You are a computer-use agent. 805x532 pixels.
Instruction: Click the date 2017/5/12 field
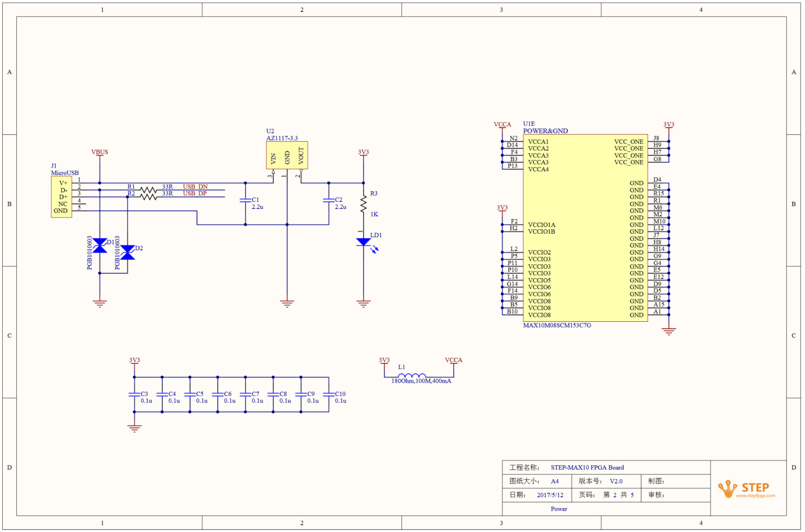550,495
